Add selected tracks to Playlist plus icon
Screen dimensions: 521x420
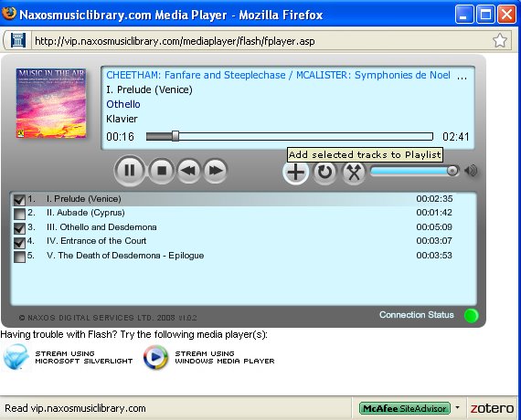point(295,173)
